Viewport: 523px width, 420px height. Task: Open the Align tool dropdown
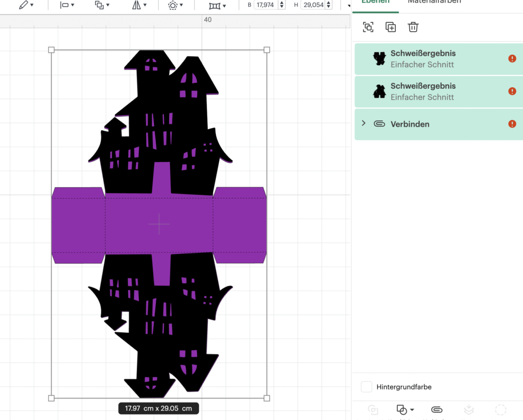pyautogui.click(x=67, y=5)
